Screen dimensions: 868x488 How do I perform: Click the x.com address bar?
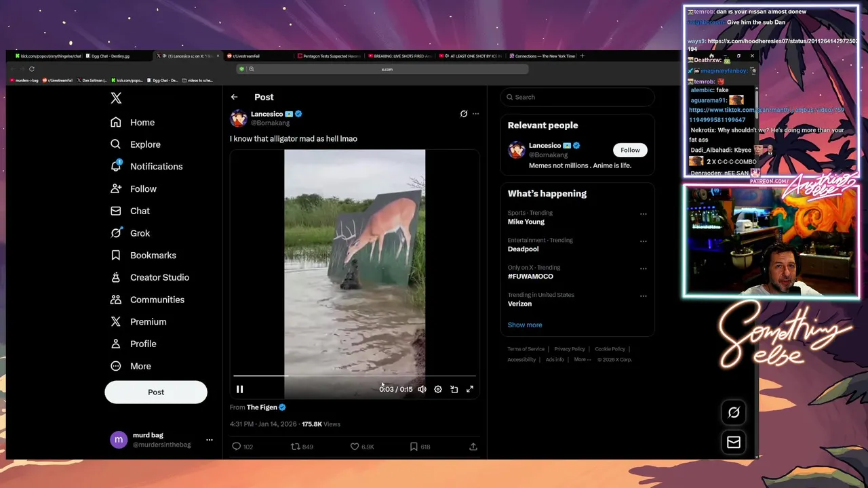(x=387, y=69)
